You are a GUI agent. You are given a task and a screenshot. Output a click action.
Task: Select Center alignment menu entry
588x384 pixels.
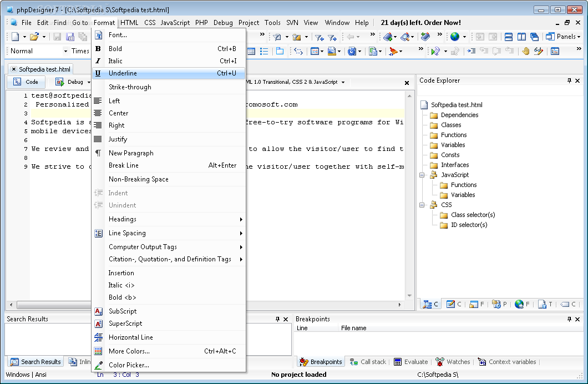pyautogui.click(x=169, y=113)
